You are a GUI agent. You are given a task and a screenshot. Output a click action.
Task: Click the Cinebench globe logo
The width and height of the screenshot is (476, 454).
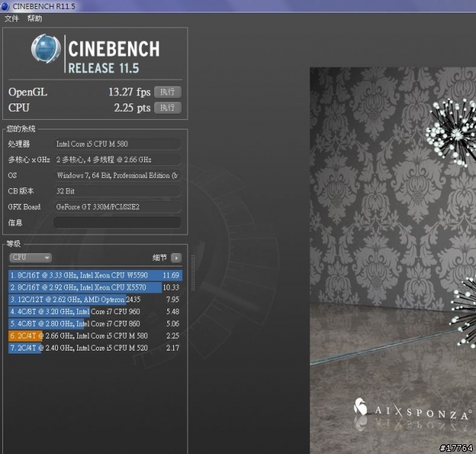click(46, 48)
